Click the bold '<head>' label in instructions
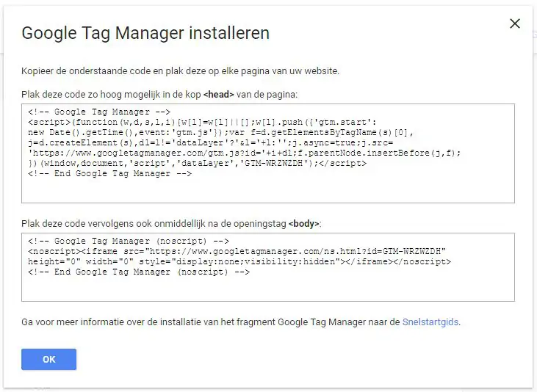537x392 pixels. click(218, 94)
